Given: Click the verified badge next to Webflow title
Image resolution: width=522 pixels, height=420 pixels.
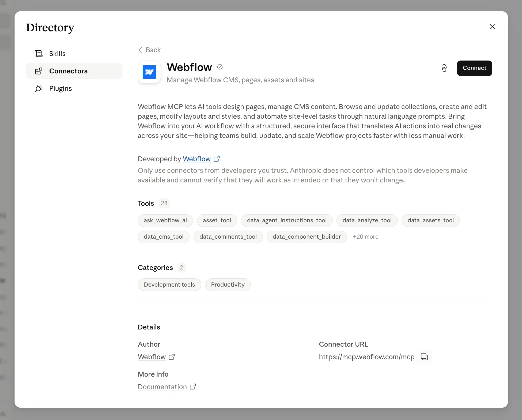Looking at the screenshot, I should pos(220,67).
